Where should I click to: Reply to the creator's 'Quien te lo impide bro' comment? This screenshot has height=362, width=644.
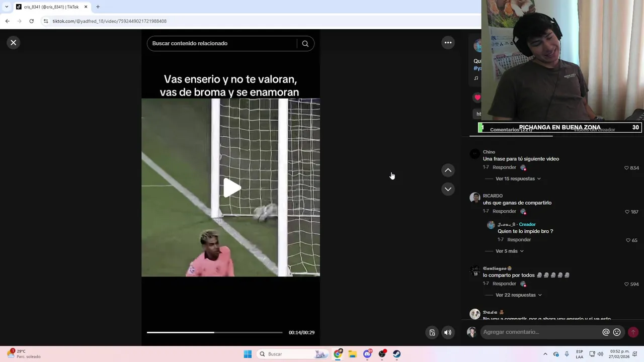pos(519,240)
